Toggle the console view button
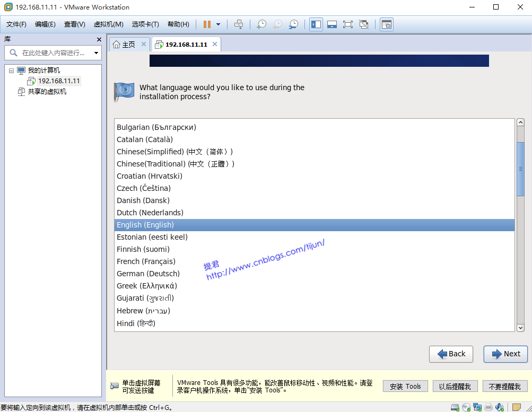Viewport: 532px width, 412px height. click(x=387, y=24)
